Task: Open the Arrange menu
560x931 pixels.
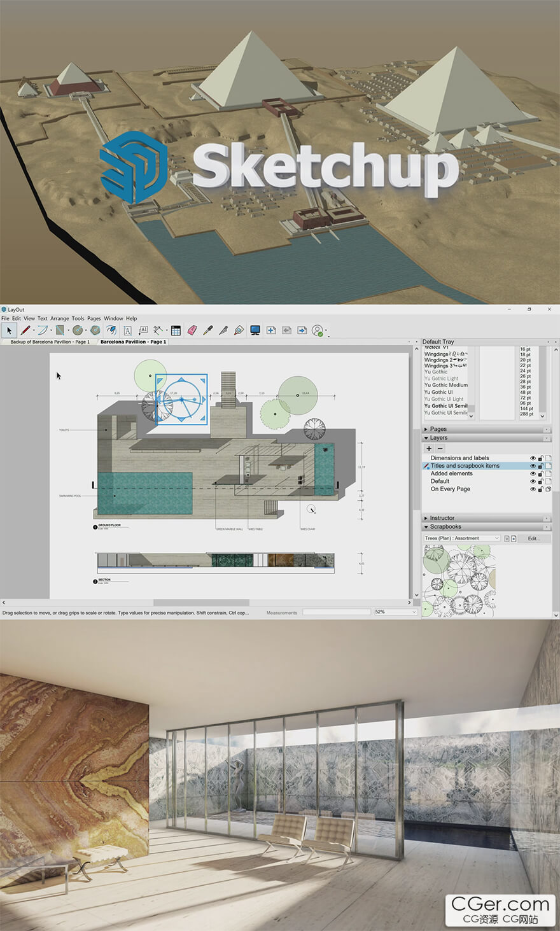Action: [60, 318]
